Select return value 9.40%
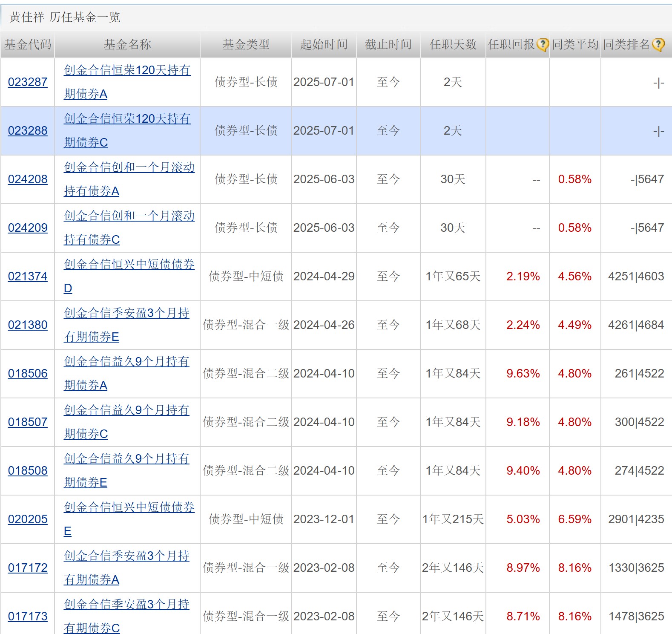 click(523, 470)
